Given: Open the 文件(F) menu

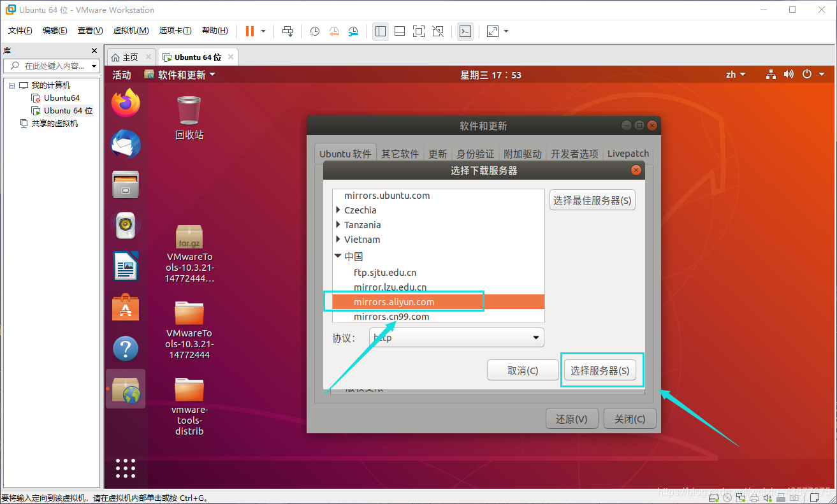Looking at the screenshot, I should (x=20, y=31).
